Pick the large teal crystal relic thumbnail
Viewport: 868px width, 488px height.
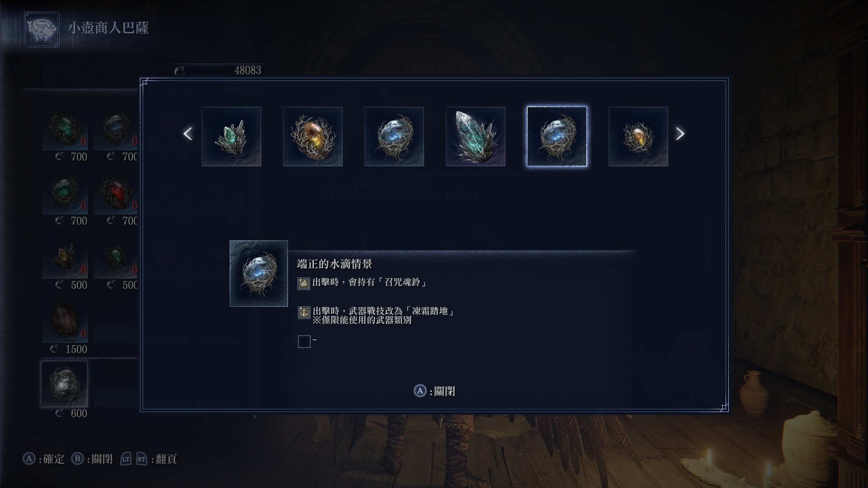point(476,136)
